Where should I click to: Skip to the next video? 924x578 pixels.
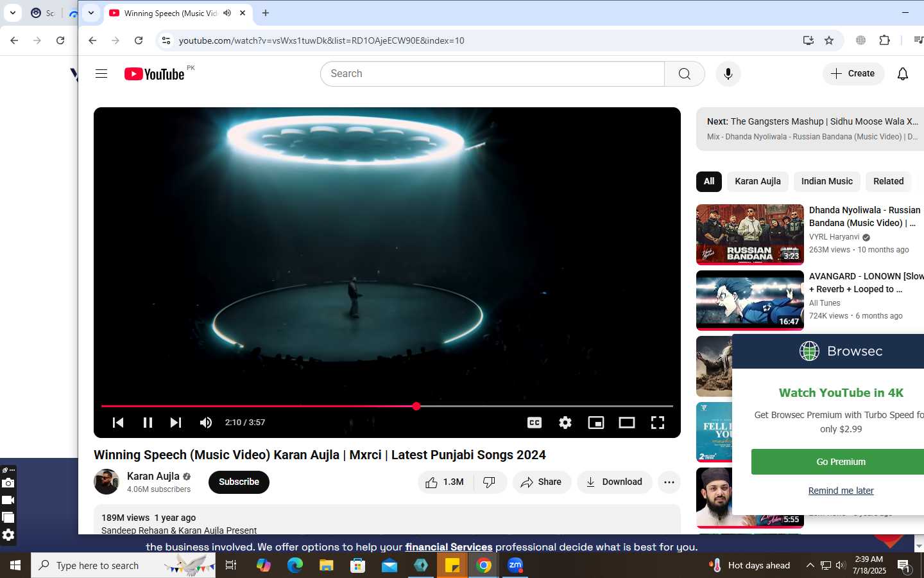pos(176,423)
